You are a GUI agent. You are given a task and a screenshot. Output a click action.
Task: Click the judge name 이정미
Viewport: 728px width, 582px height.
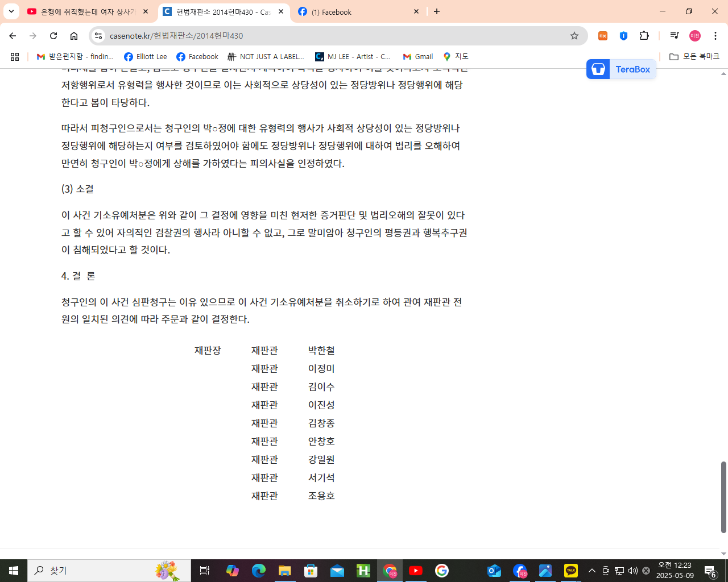[321, 369]
